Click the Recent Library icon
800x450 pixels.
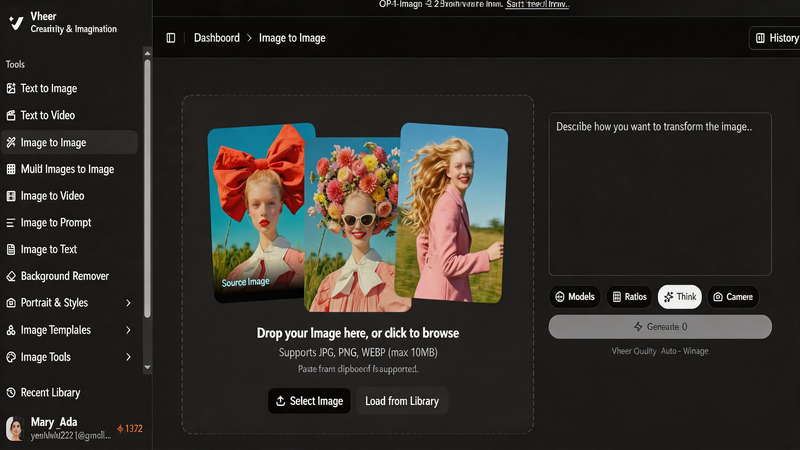11,393
